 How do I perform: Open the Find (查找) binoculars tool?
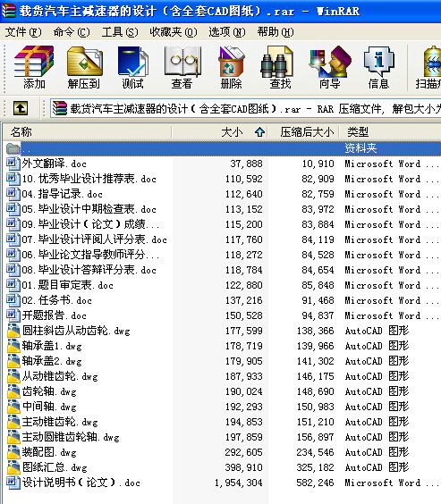tap(280, 67)
